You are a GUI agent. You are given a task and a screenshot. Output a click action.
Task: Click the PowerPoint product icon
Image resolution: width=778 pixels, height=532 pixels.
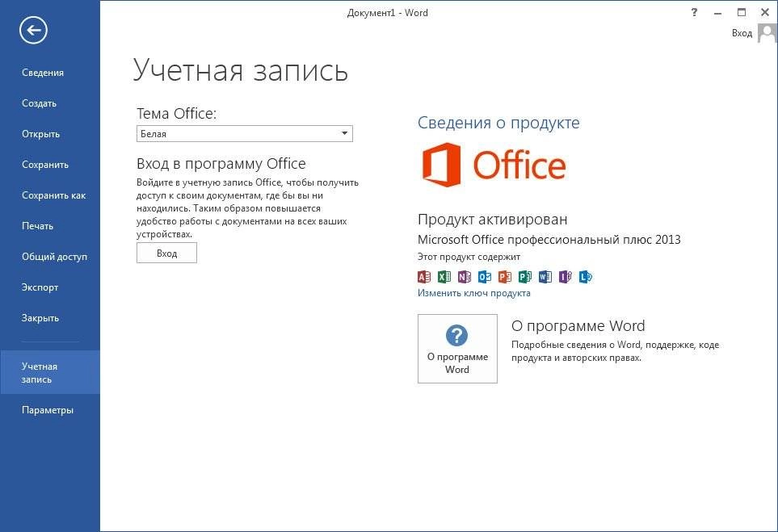[x=505, y=277]
